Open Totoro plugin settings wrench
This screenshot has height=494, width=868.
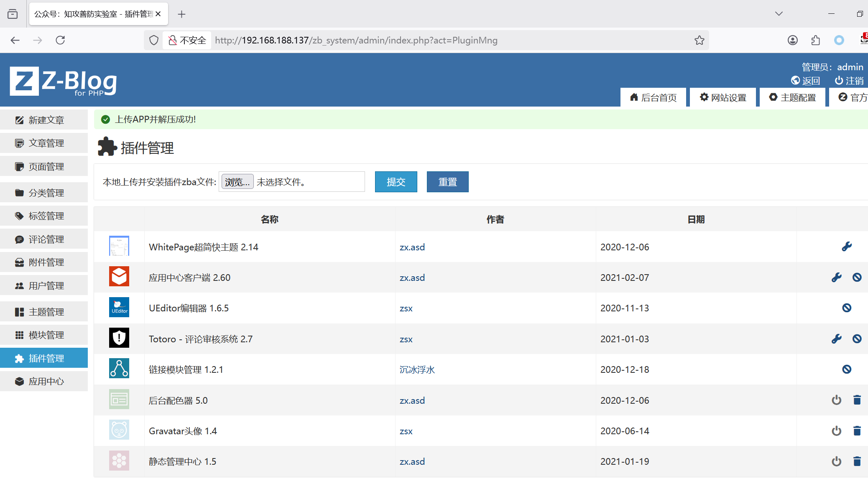pos(836,339)
